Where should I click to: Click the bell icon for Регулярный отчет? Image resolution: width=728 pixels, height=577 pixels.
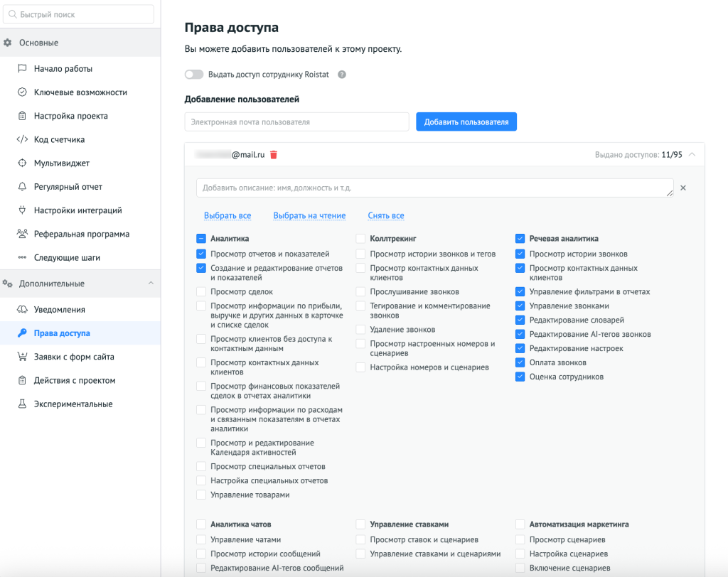click(x=22, y=187)
